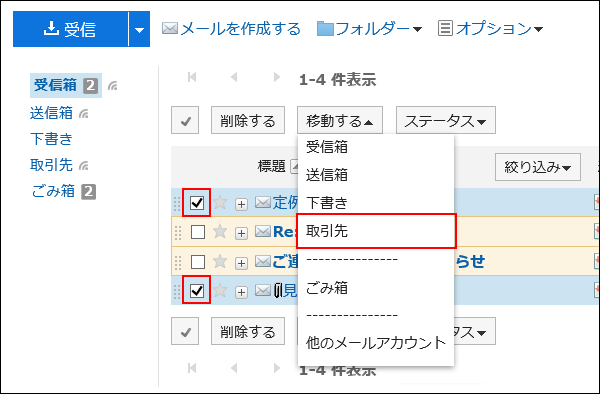Open the dropdown arrow beside 受信
The width and height of the screenshot is (600, 394).
[139, 29]
